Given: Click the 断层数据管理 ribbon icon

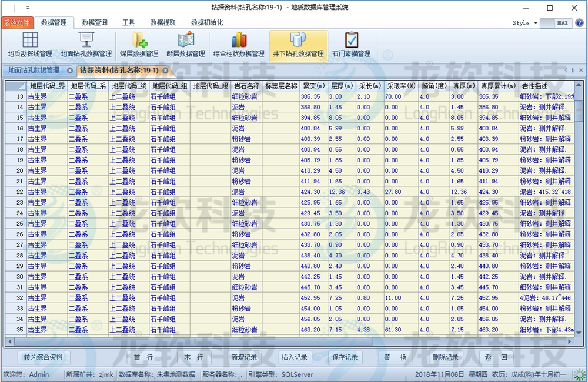Looking at the screenshot, I should tap(185, 44).
